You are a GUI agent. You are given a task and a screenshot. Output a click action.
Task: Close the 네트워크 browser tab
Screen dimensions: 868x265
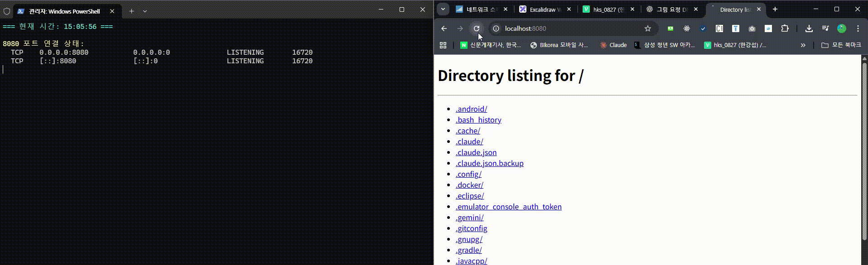pyautogui.click(x=506, y=9)
